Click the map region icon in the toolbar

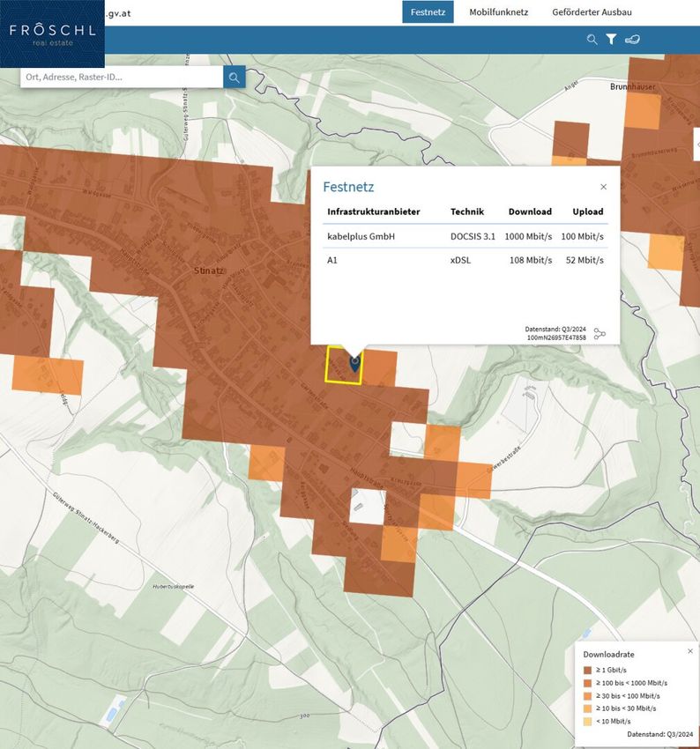point(632,40)
